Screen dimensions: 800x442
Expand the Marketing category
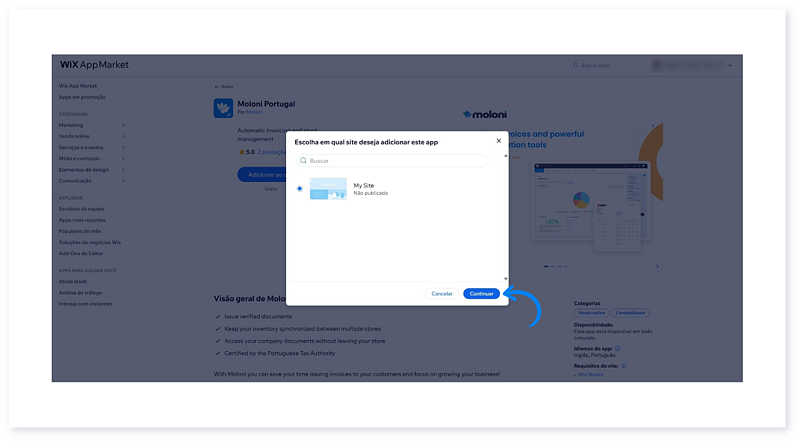tap(123, 125)
